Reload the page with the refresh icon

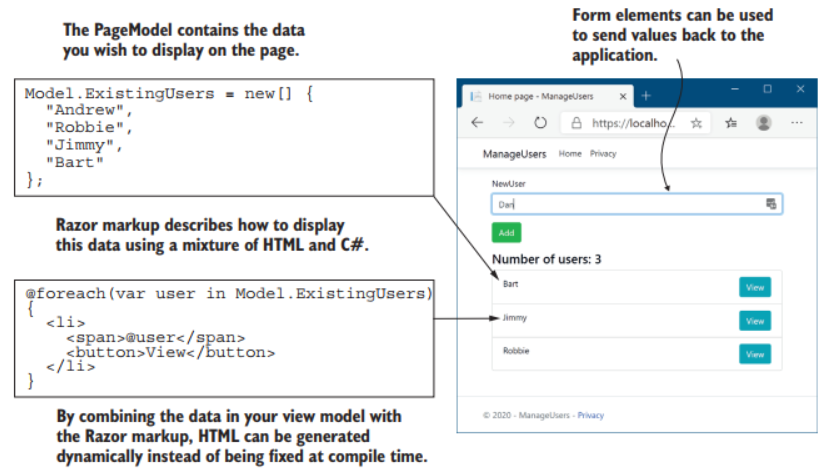(540, 123)
